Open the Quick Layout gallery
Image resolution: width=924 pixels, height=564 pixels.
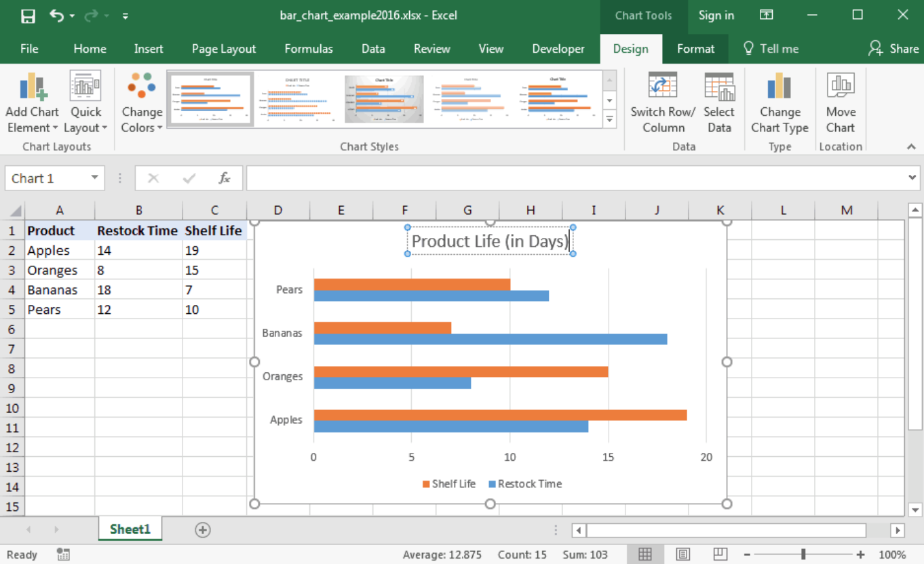(85, 103)
